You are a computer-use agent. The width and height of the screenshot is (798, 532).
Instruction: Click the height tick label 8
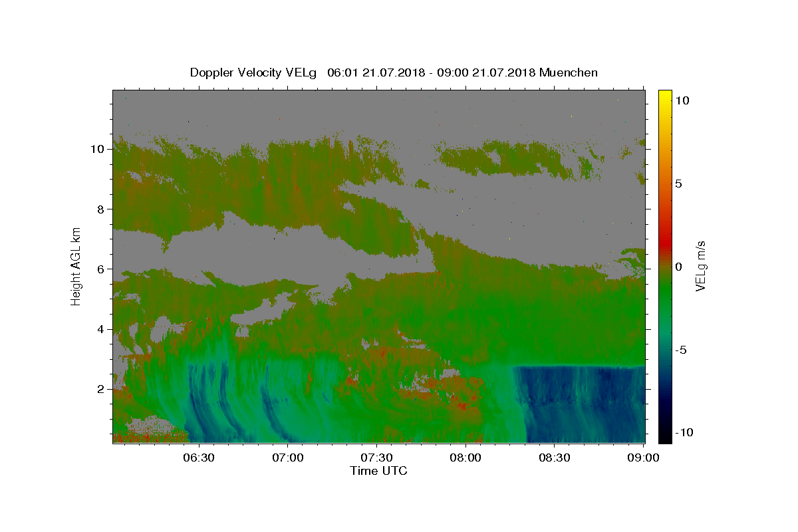click(101, 209)
